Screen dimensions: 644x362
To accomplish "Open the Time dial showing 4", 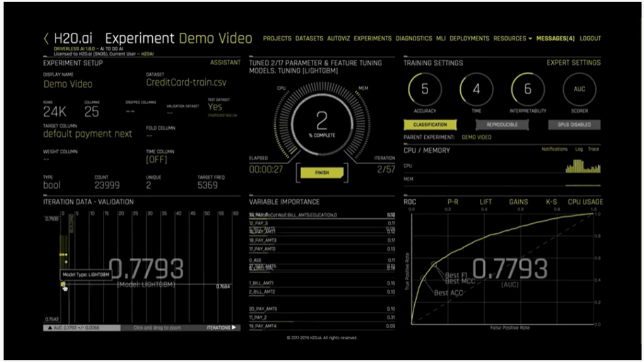I will coord(476,89).
